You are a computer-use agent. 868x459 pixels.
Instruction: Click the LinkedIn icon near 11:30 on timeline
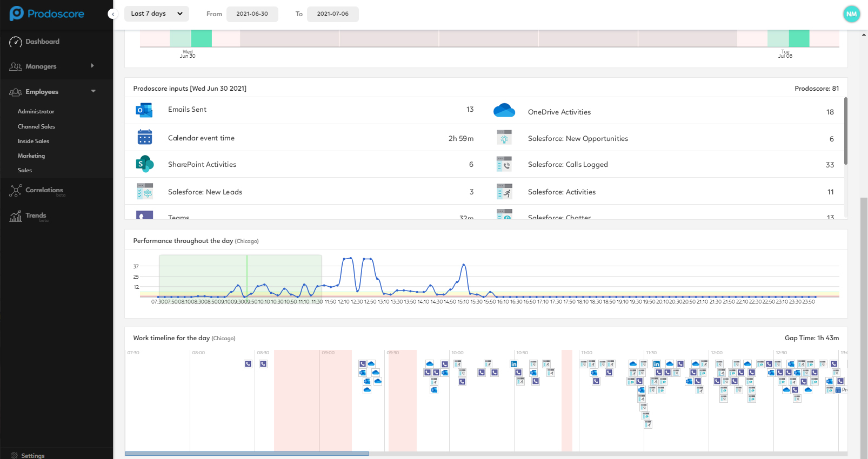pyautogui.click(x=657, y=364)
